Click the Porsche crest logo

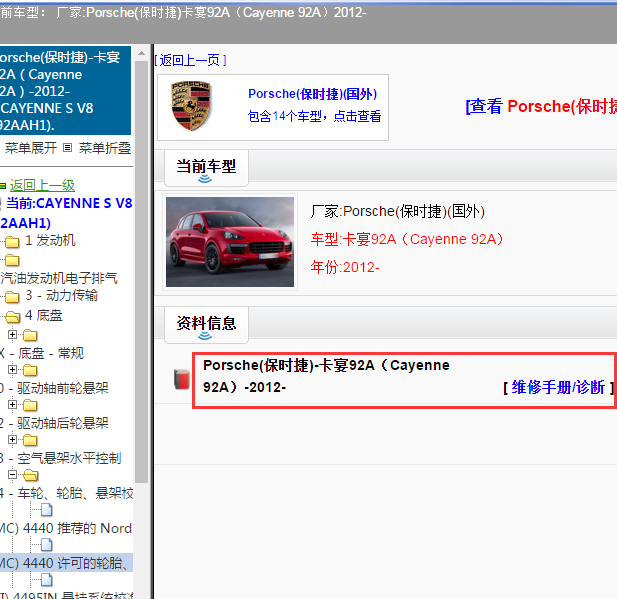[191, 106]
